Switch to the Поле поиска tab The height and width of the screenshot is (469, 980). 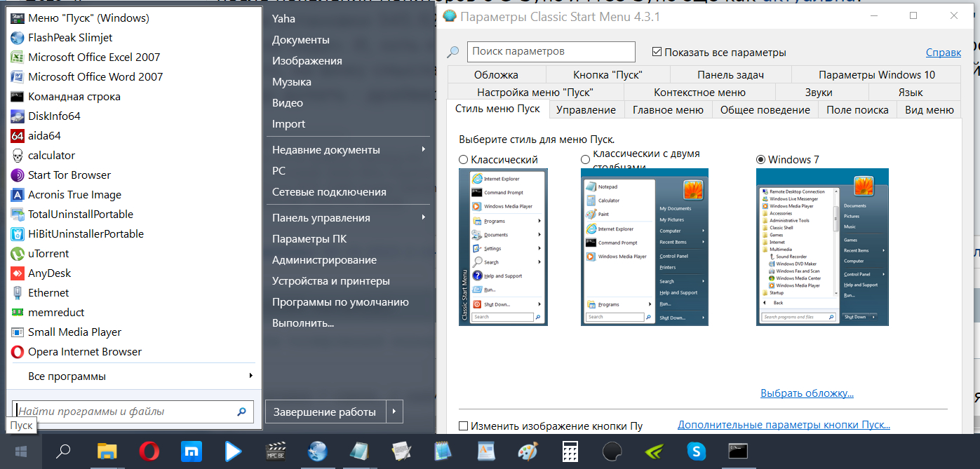click(x=857, y=110)
